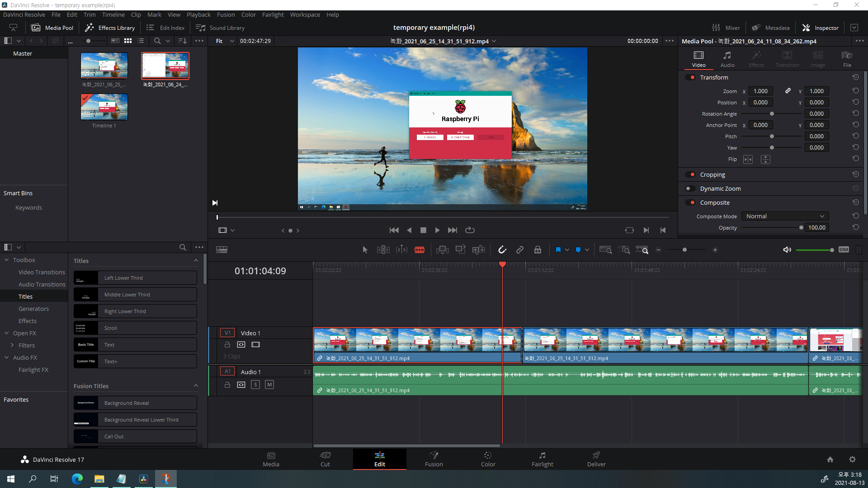The image size is (868, 488).
Task: Click the Flip Horizontal icon in Inspector
Action: pyautogui.click(x=748, y=160)
